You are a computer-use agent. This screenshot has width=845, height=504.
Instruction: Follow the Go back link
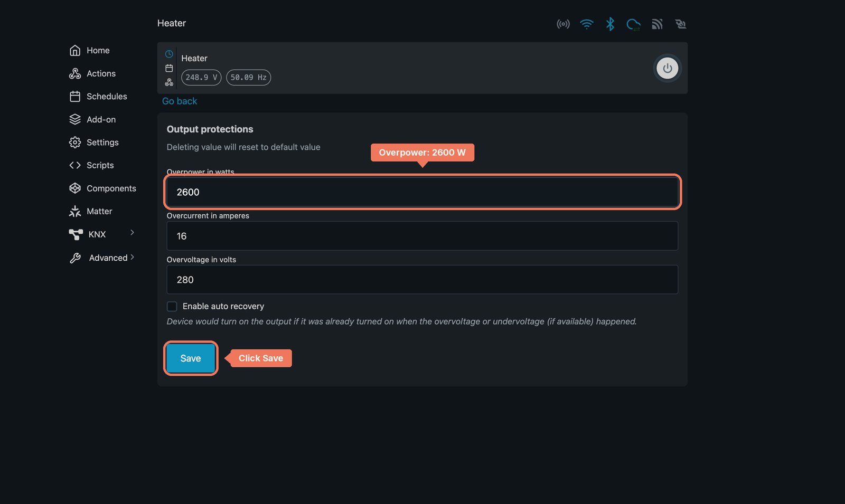180,101
